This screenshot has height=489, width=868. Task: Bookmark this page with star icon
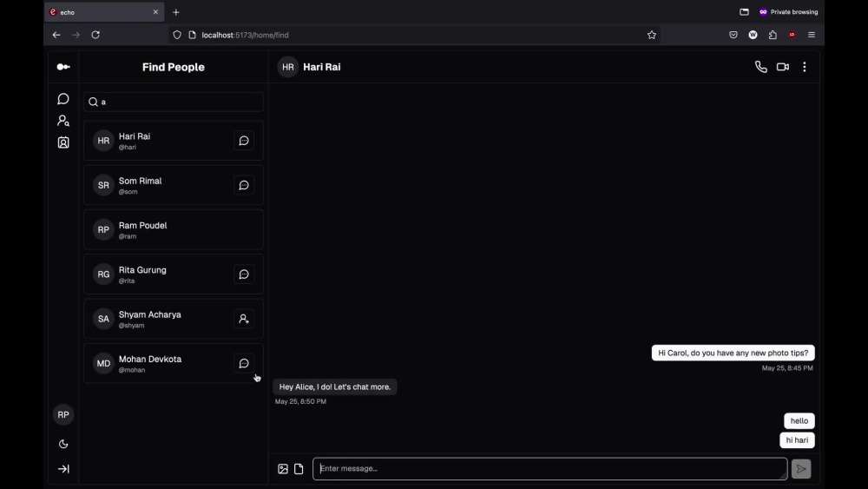point(652,35)
